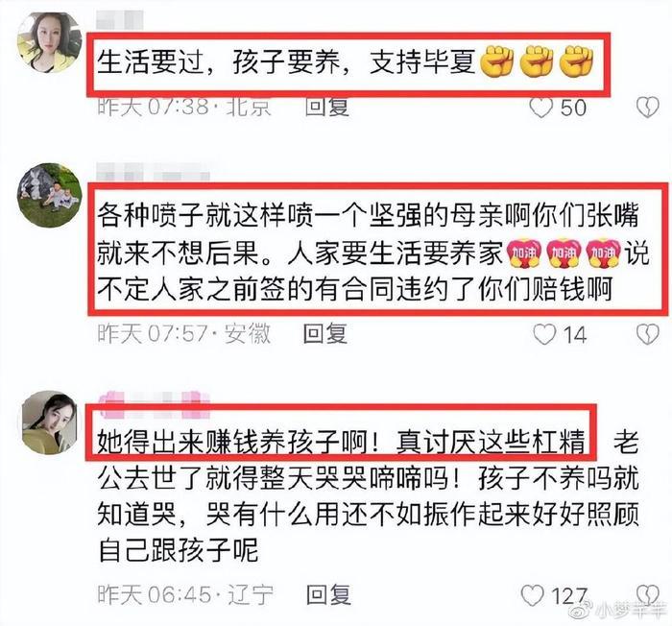Viewport: 672px width, 626px height.
Task: Select comment starting "她得出来赚钱养孩子啊"
Action: tap(369, 495)
